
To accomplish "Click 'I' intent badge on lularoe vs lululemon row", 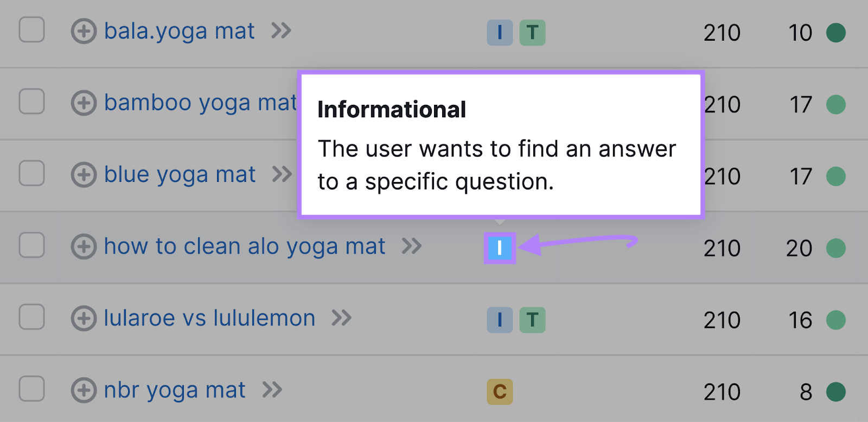I will pyautogui.click(x=500, y=320).
